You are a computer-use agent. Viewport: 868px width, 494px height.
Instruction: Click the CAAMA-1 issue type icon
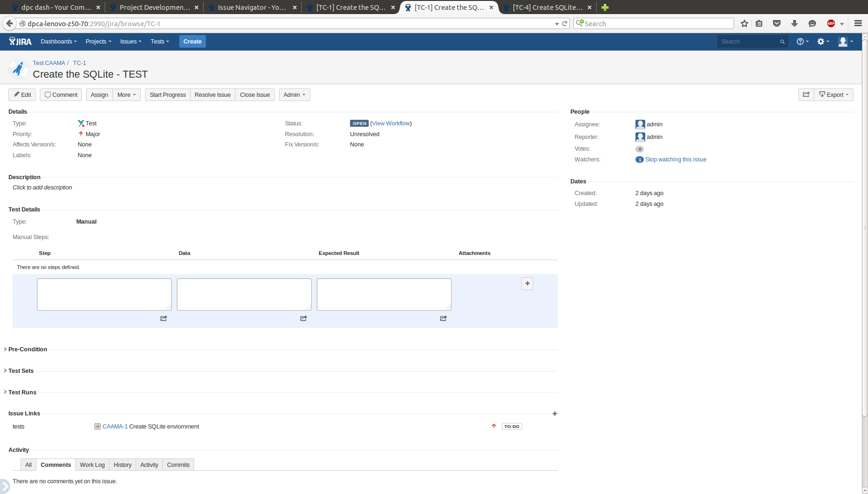click(x=97, y=426)
